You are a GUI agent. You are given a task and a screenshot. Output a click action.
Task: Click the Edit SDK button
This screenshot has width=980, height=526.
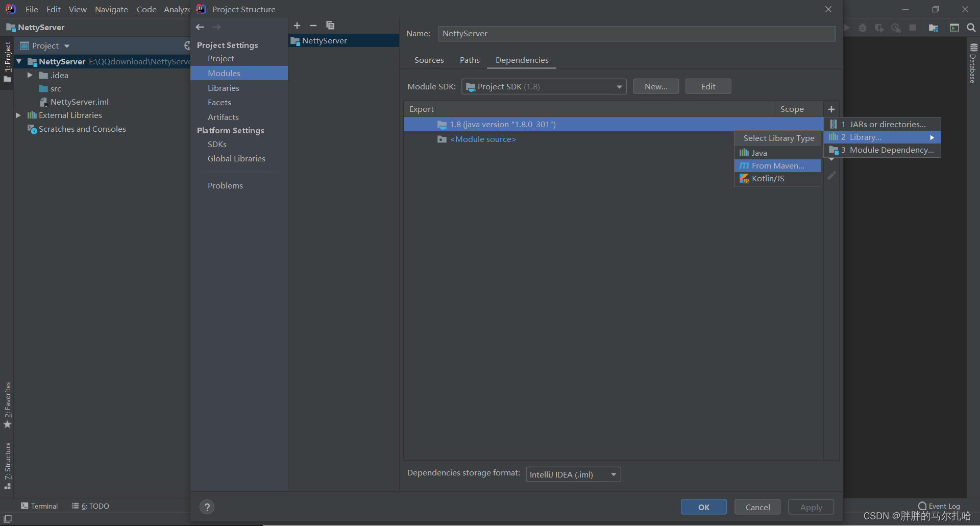tap(708, 87)
